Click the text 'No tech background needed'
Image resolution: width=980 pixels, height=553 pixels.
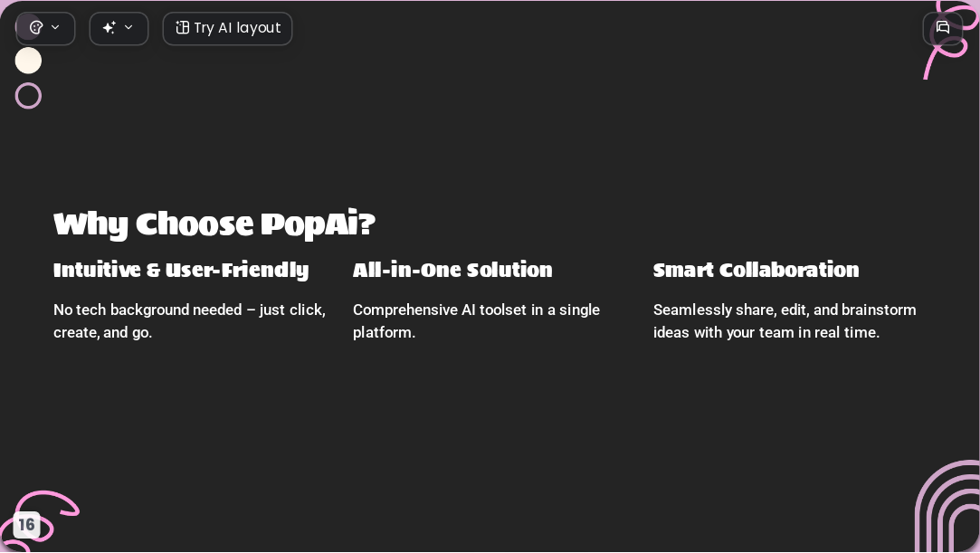coord(147,310)
